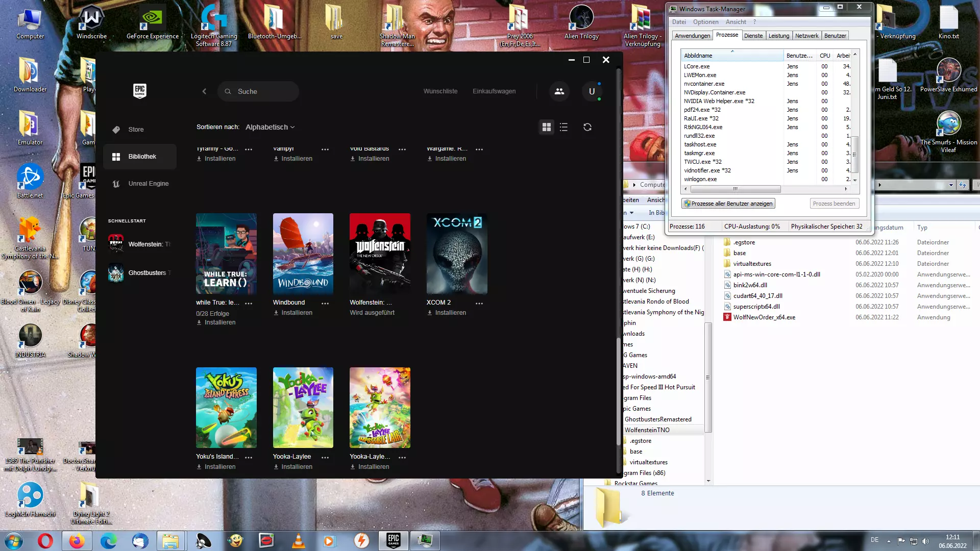Open options menu for while True: learn()
This screenshot has height=551, width=980.
pos(249,303)
